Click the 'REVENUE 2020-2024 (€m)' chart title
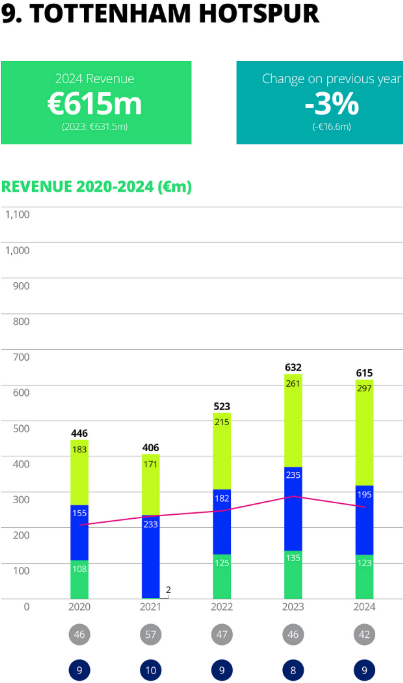The image size is (403, 683). click(96, 186)
